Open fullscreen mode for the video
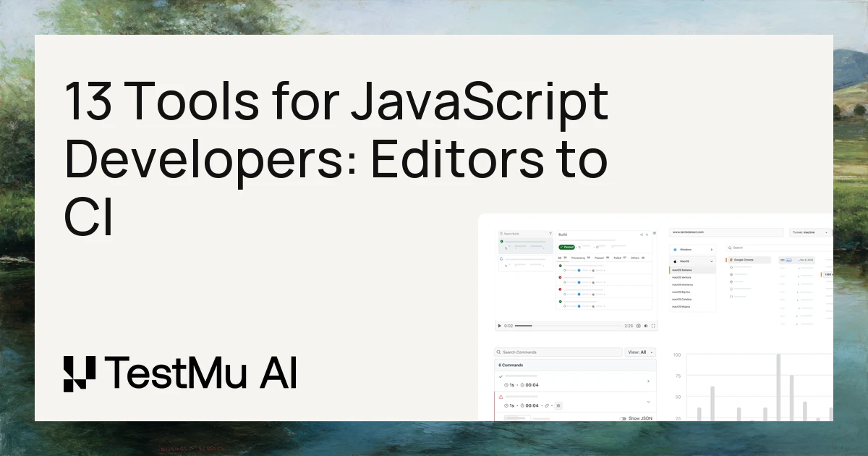868x456 pixels. (x=653, y=326)
